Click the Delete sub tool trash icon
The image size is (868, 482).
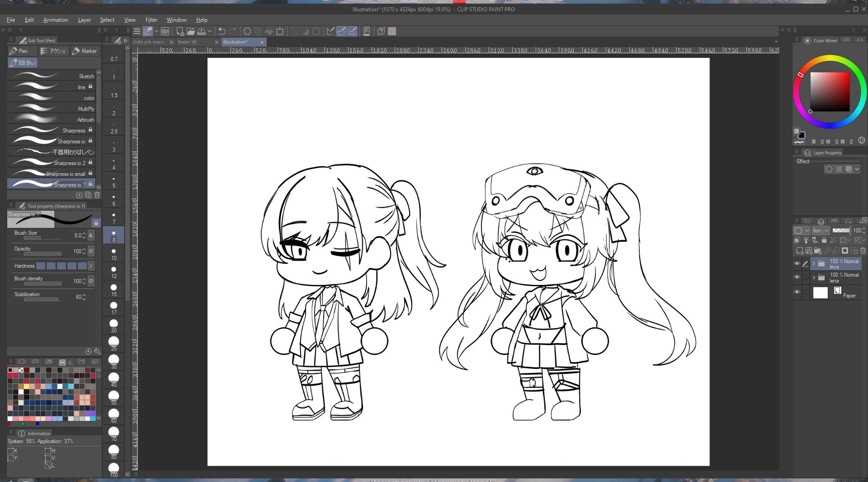click(97, 195)
